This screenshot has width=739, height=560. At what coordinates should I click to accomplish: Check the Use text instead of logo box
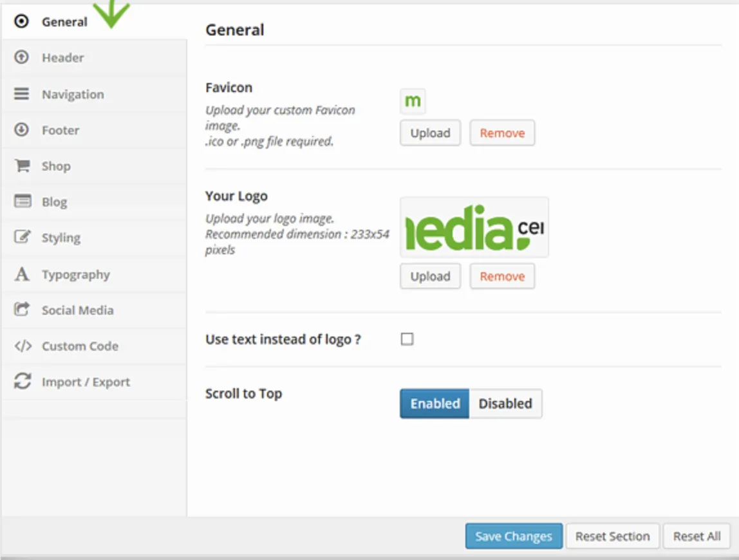click(x=407, y=339)
